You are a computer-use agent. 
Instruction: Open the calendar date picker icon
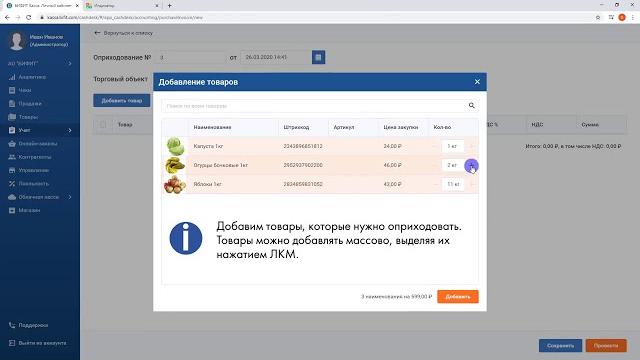tap(318, 57)
